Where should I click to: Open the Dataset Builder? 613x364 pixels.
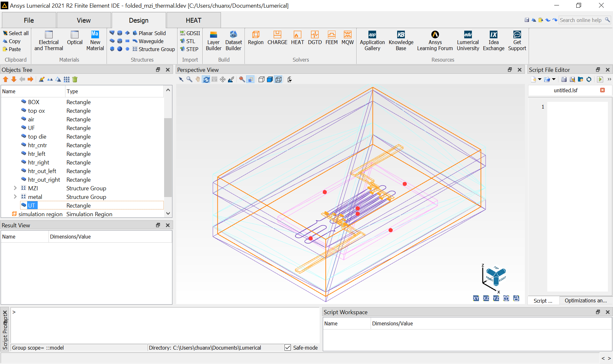coord(233,41)
